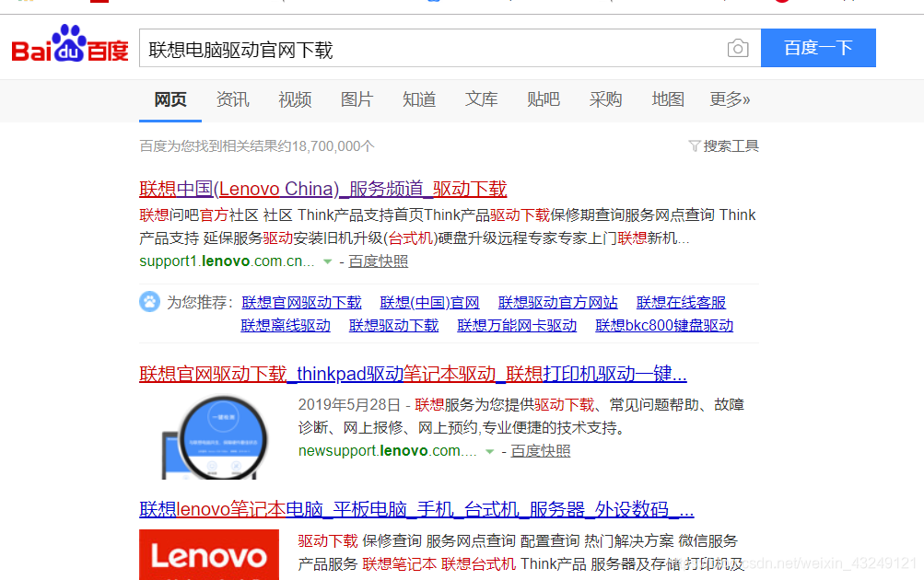Open 百度快照 for newsupport.lenovo.com result
This screenshot has width=924, height=580.
click(x=541, y=451)
